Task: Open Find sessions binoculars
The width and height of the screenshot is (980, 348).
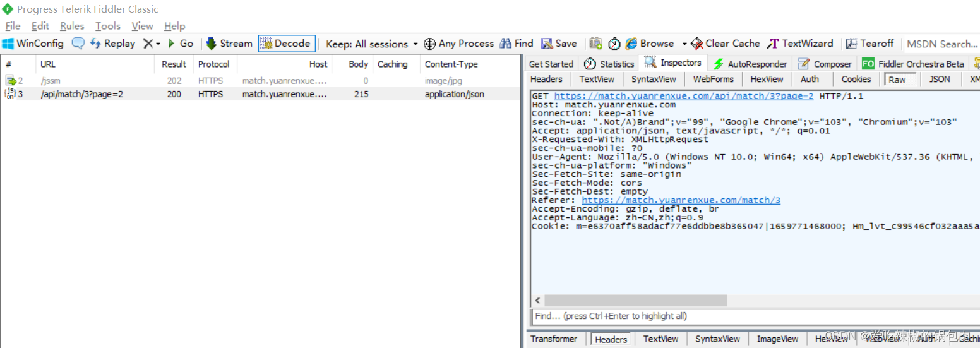Action: pos(517,44)
